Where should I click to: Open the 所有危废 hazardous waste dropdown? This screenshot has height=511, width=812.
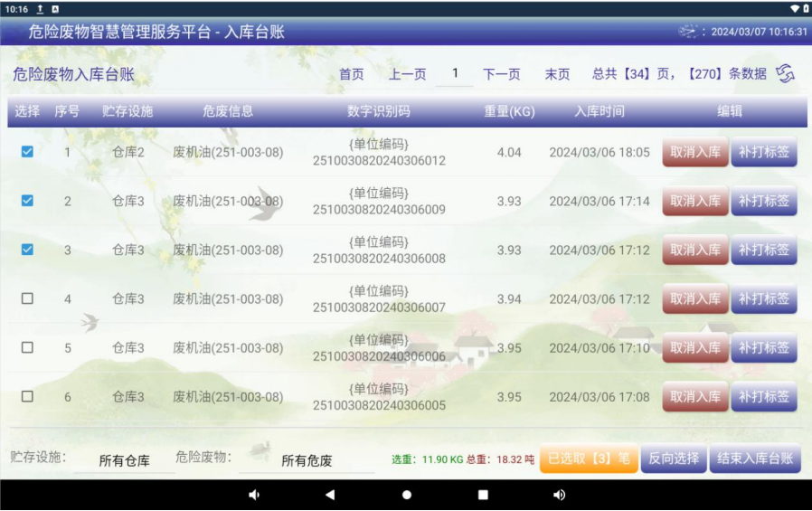(307, 460)
